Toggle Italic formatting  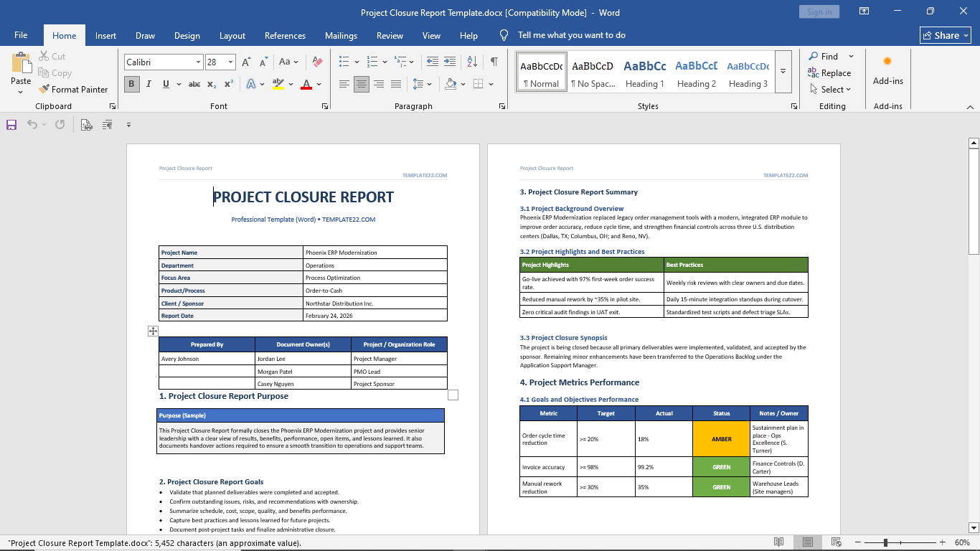(x=149, y=84)
